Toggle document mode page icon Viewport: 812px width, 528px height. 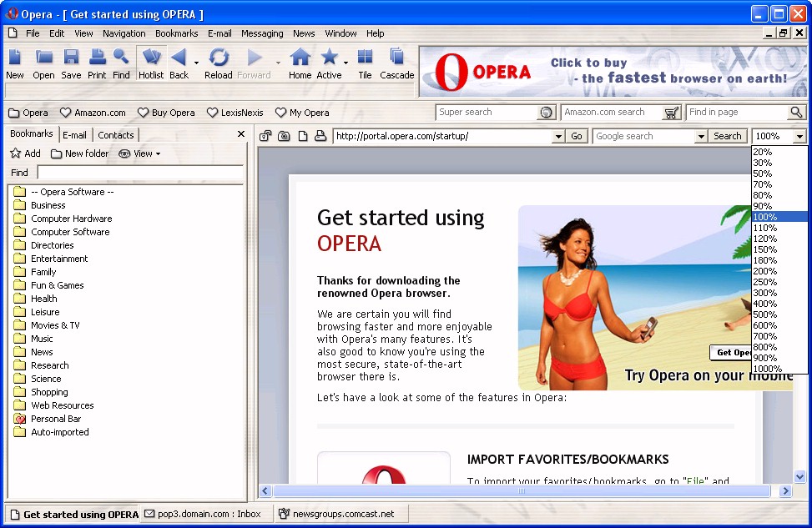(303, 136)
